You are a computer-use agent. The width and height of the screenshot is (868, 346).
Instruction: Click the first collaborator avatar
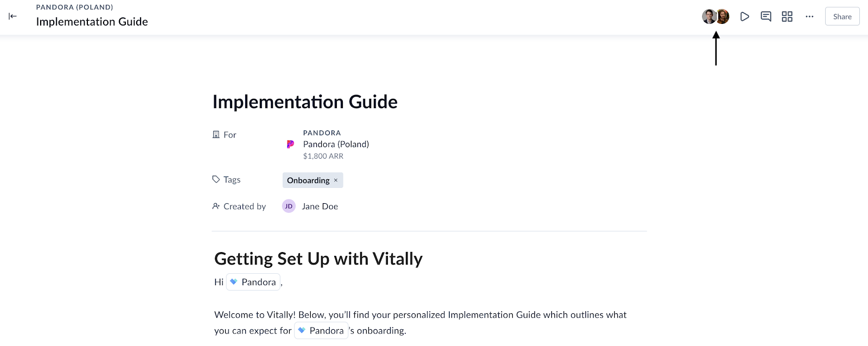pyautogui.click(x=709, y=16)
